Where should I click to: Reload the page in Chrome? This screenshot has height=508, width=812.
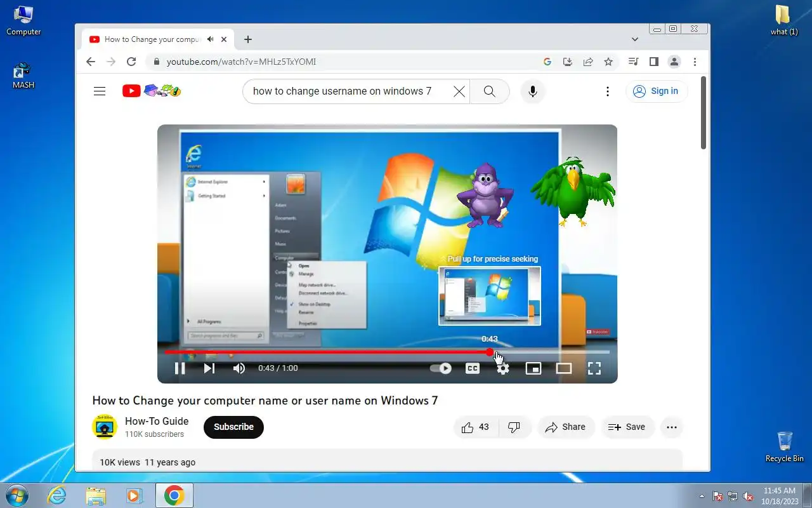point(131,62)
